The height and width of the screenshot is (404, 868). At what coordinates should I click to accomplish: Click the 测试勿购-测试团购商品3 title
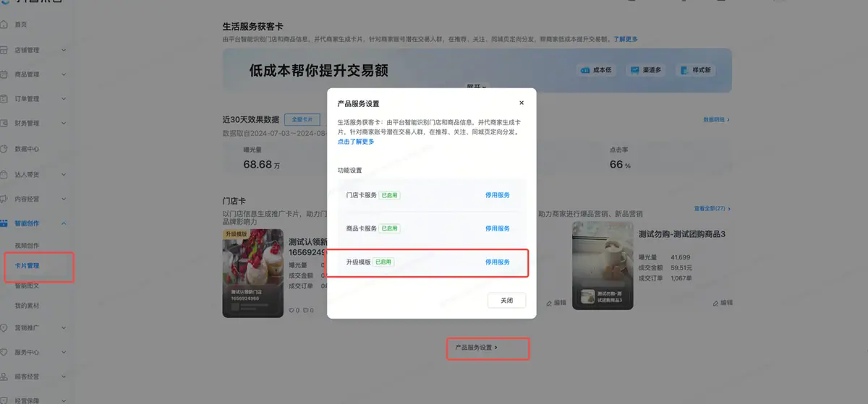point(681,234)
